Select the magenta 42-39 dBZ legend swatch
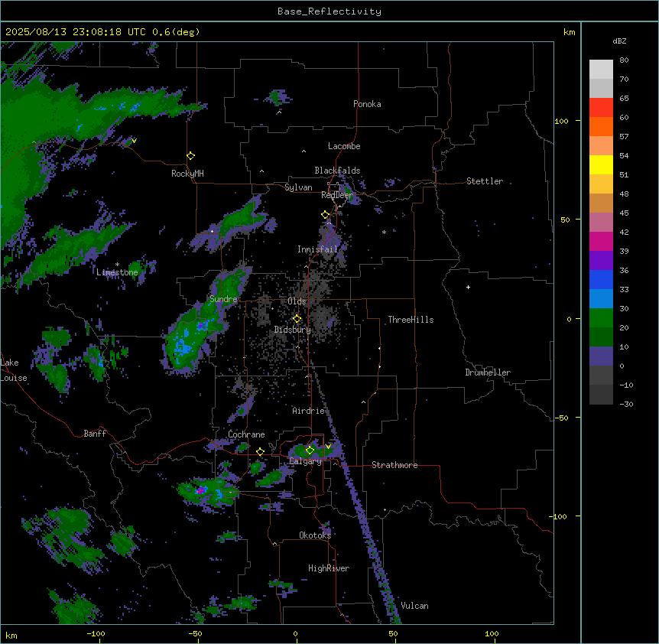This screenshot has height=644, width=659. (x=601, y=241)
